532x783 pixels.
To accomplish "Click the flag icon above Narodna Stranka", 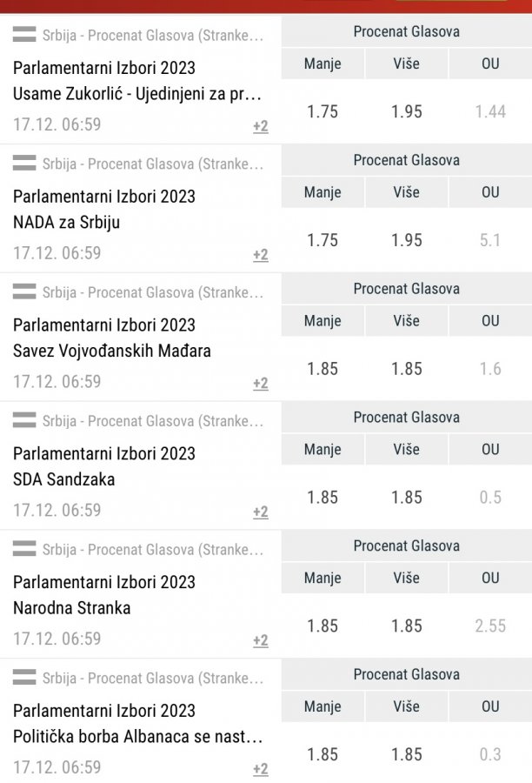I will tap(24, 549).
